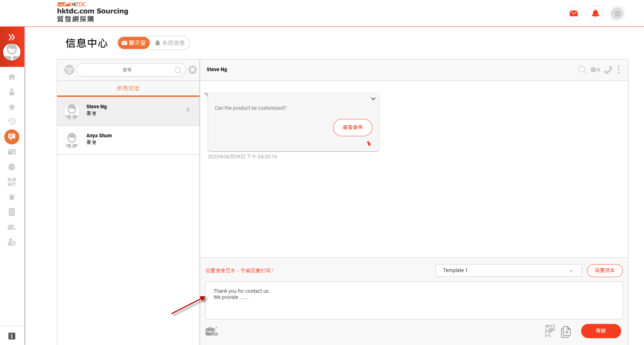Screen dimensions: 644x345
Task: Open the checklist document icon in sidebar
Action: [12, 212]
